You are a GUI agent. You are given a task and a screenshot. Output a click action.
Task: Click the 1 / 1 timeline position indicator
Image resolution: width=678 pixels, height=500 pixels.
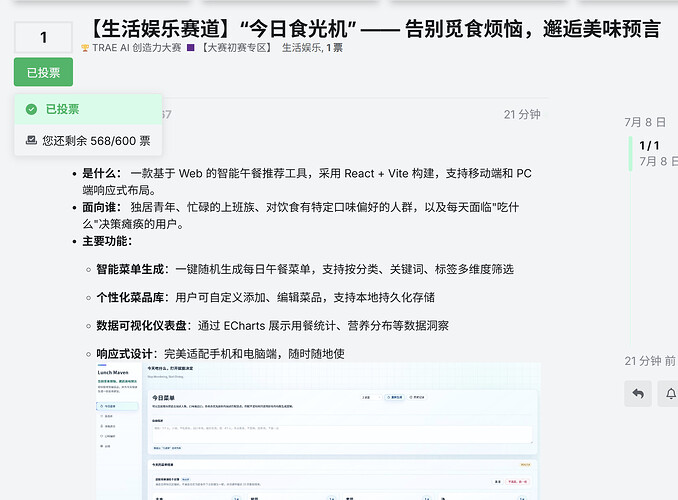tap(649, 145)
